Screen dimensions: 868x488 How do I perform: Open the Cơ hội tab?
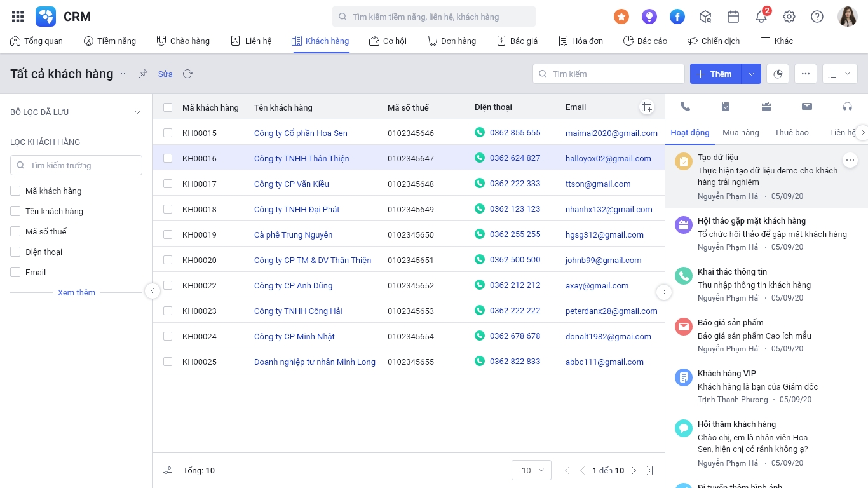click(388, 41)
